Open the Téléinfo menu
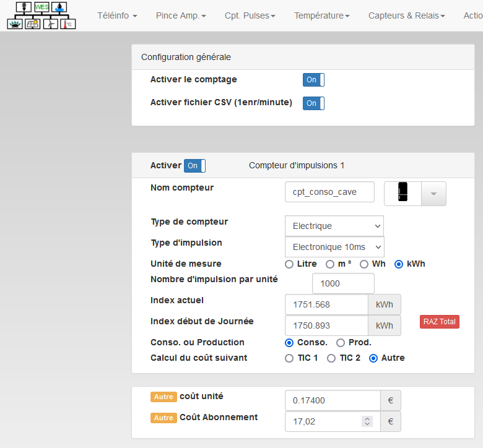This screenshot has width=483, height=448. [x=117, y=15]
